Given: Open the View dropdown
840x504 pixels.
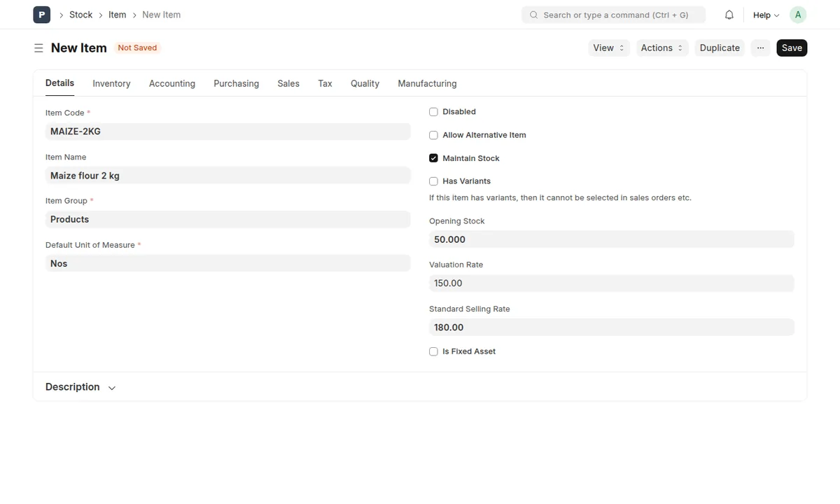Looking at the screenshot, I should (609, 48).
